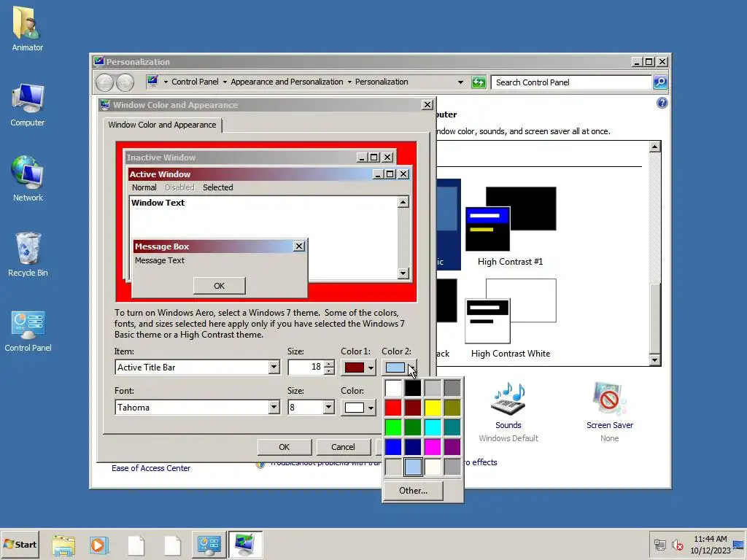The width and height of the screenshot is (747, 560).
Task: Open Windows Media Player from the taskbar
Action: click(99, 545)
